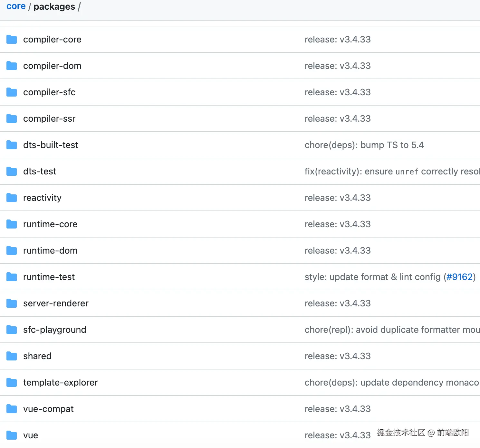Viewport: 480px width, 448px height.
Task: Click the sfc-playground folder icon
Action: [12, 330]
